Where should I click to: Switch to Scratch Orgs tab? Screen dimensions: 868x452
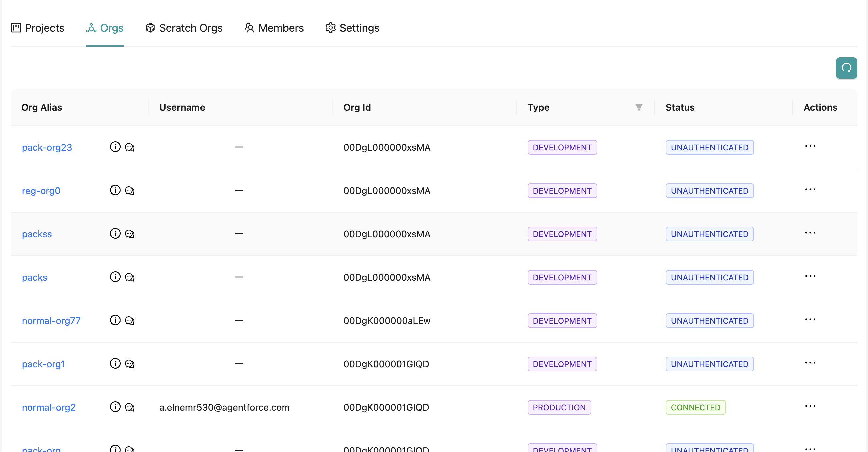pos(184,28)
